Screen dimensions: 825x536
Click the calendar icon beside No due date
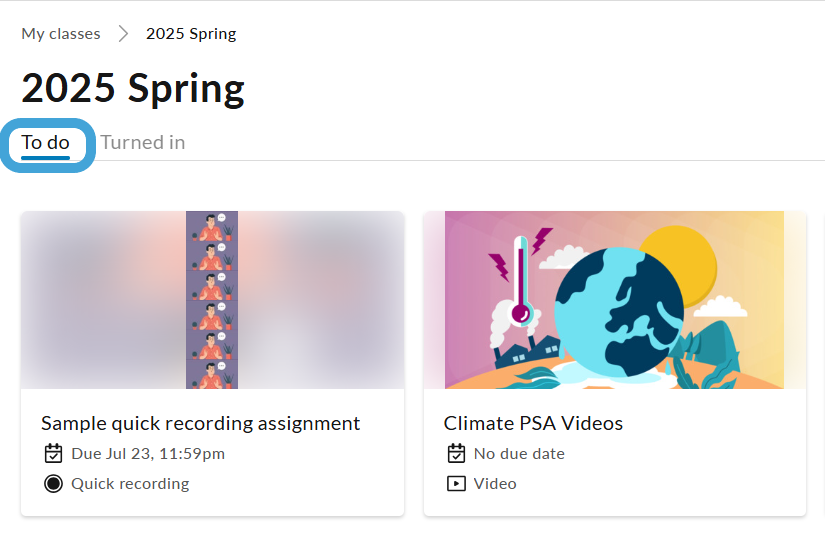coord(456,453)
